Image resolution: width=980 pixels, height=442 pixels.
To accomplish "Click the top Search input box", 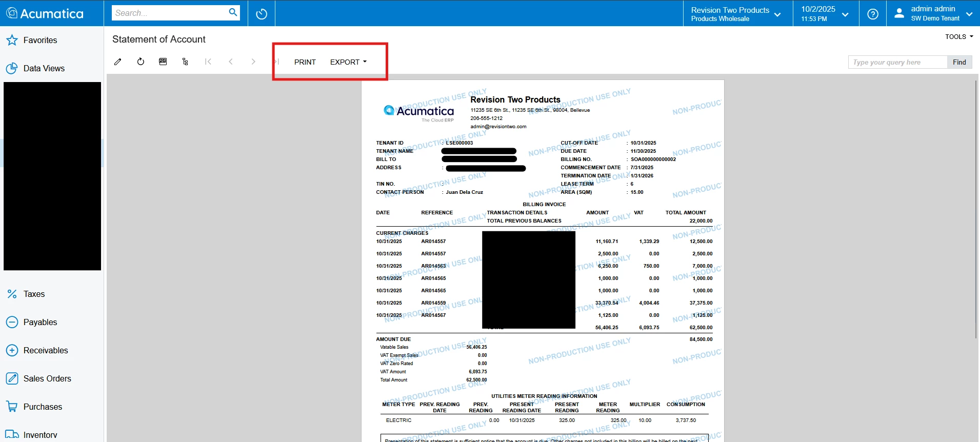I will 170,13.
